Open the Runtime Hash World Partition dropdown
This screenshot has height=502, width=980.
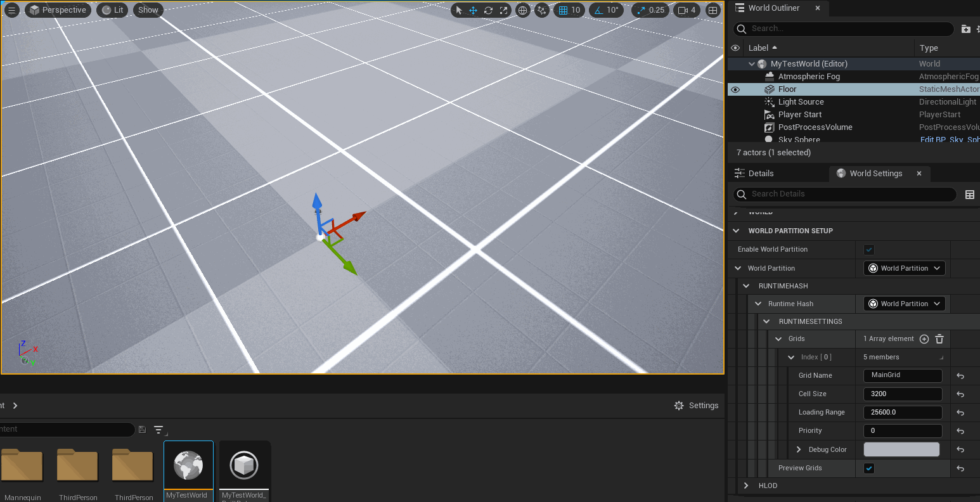tap(905, 304)
